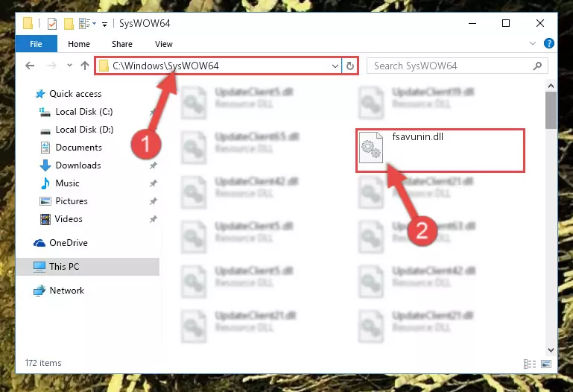573x392 pixels.
Task: Open the Customize Quick Access Toolbar dropdown arrow
Action: pyautogui.click(x=104, y=25)
